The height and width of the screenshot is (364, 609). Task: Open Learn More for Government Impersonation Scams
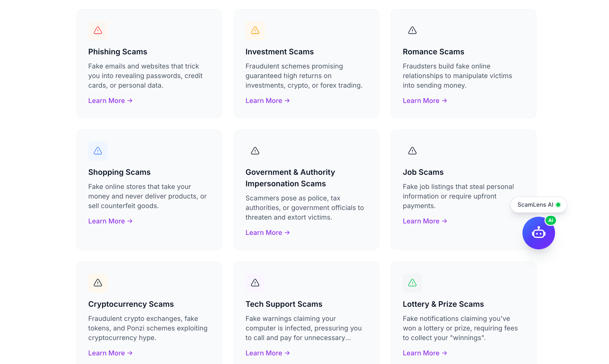[267, 233]
